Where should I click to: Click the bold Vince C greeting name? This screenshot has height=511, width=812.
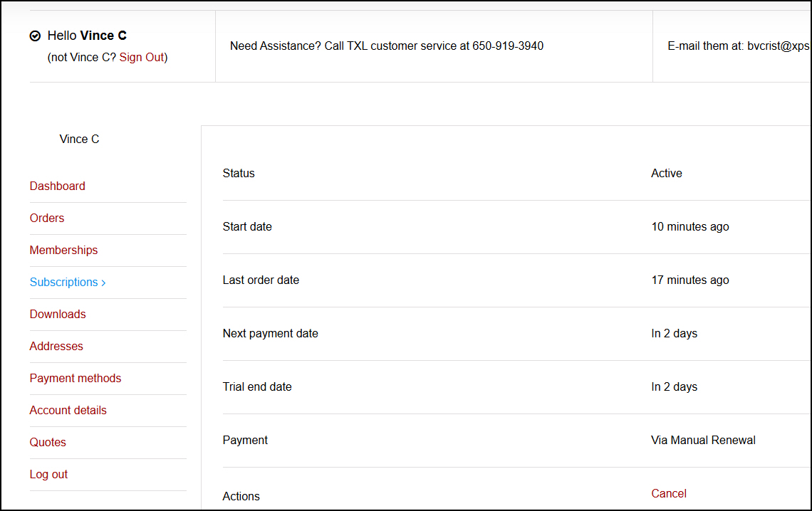point(103,36)
